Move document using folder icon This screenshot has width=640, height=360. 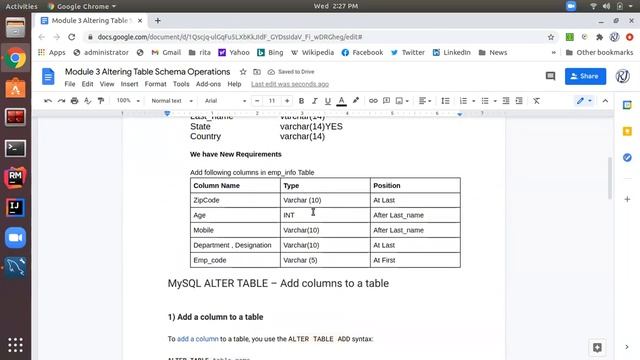pos(257,72)
